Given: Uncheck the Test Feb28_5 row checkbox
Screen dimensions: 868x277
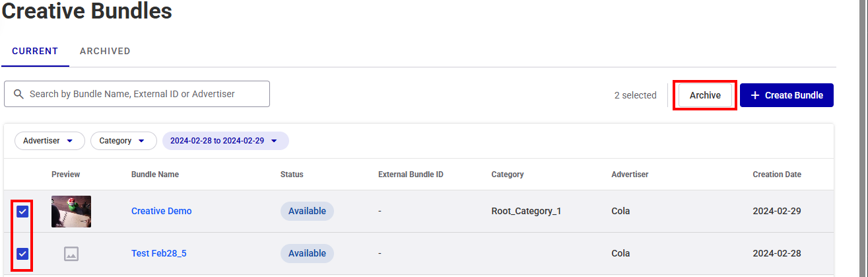Looking at the screenshot, I should (22, 253).
